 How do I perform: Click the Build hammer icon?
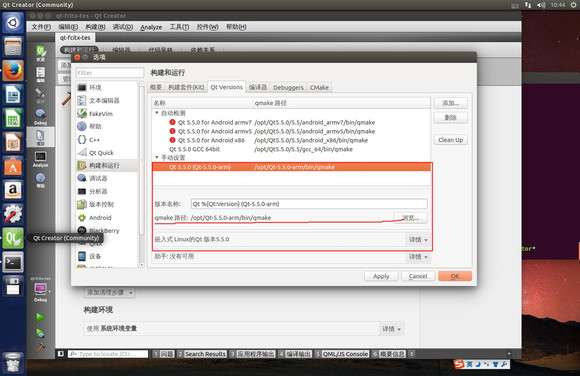tap(40, 347)
